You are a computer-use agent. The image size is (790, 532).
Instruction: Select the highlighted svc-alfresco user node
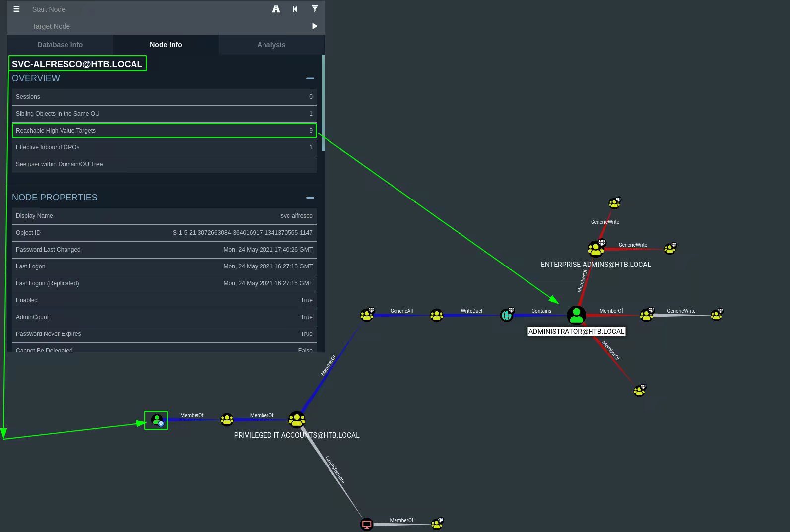coord(156,420)
